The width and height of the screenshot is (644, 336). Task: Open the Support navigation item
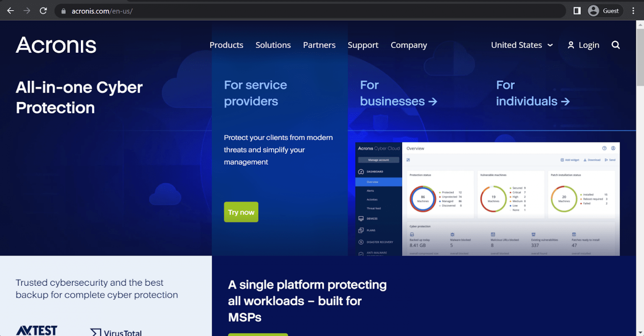363,45
